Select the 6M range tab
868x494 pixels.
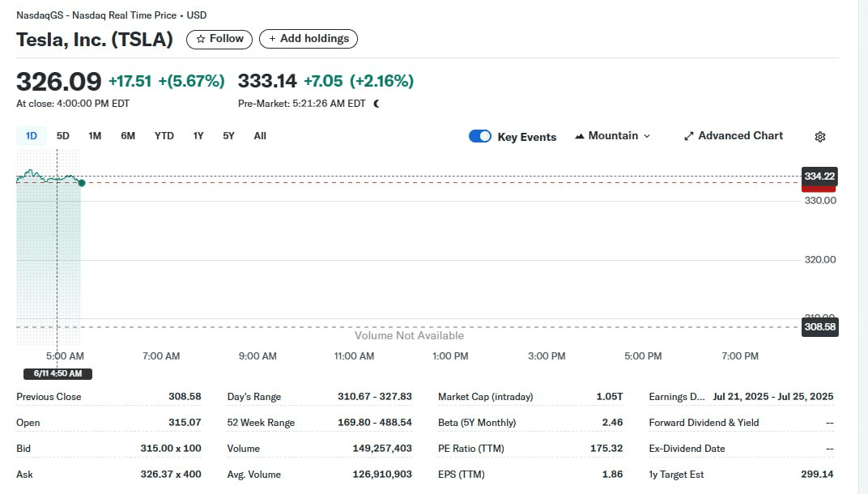(x=128, y=136)
